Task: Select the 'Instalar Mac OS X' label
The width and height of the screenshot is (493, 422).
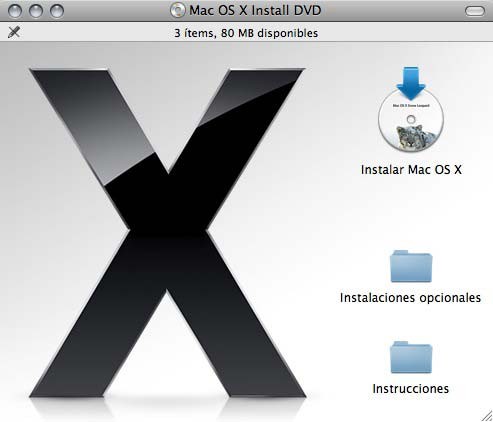Action: (x=411, y=170)
